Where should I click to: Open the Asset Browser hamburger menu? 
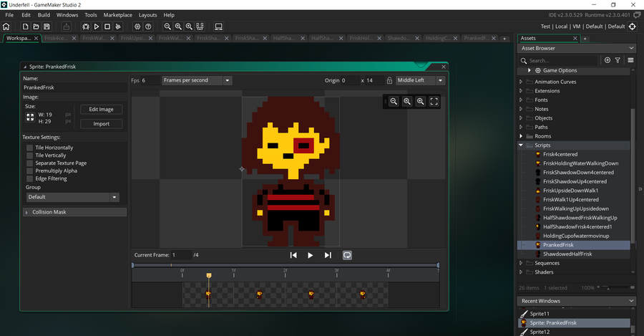coord(630,60)
